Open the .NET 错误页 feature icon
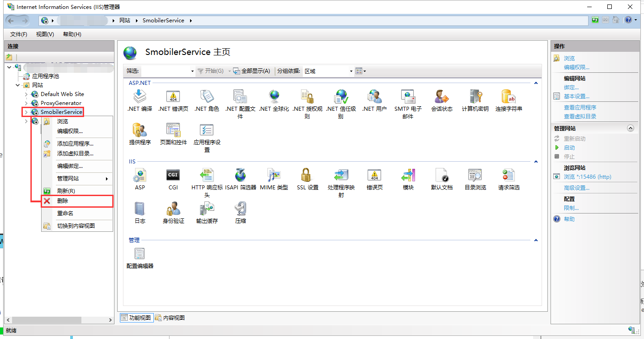This screenshot has width=644, height=339. click(x=173, y=100)
